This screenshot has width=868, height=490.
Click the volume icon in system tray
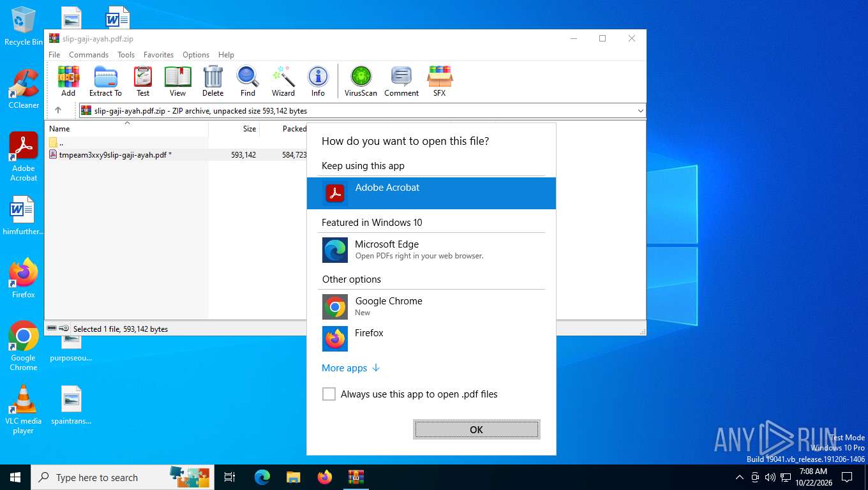[x=770, y=477]
